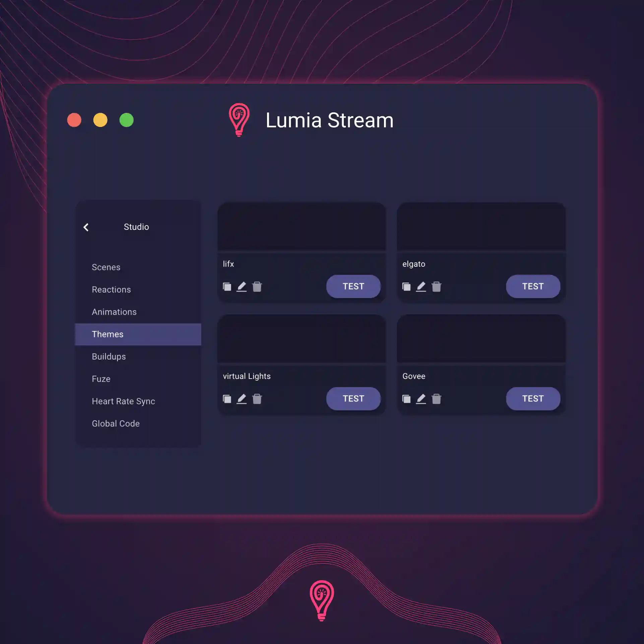Click the copy icon for Govee theme

click(x=406, y=399)
